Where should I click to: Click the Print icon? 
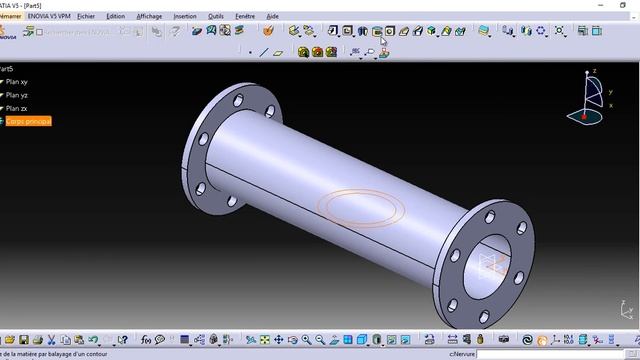(x=38, y=340)
